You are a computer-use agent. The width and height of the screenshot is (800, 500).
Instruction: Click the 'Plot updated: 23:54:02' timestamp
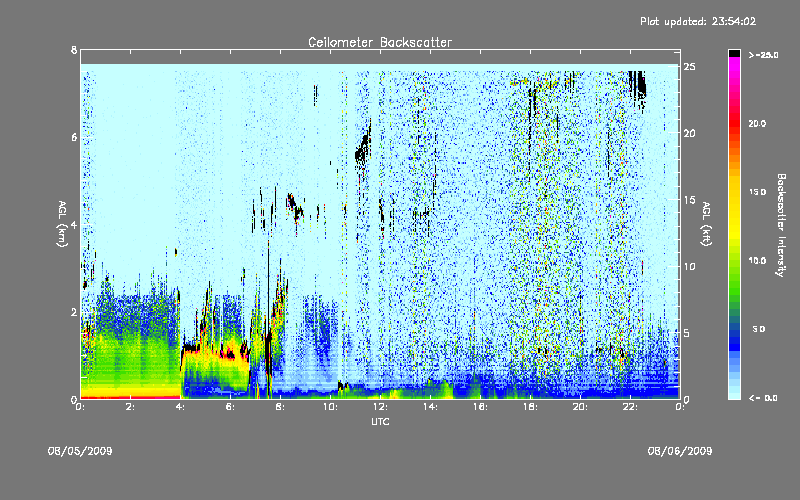[x=698, y=21]
